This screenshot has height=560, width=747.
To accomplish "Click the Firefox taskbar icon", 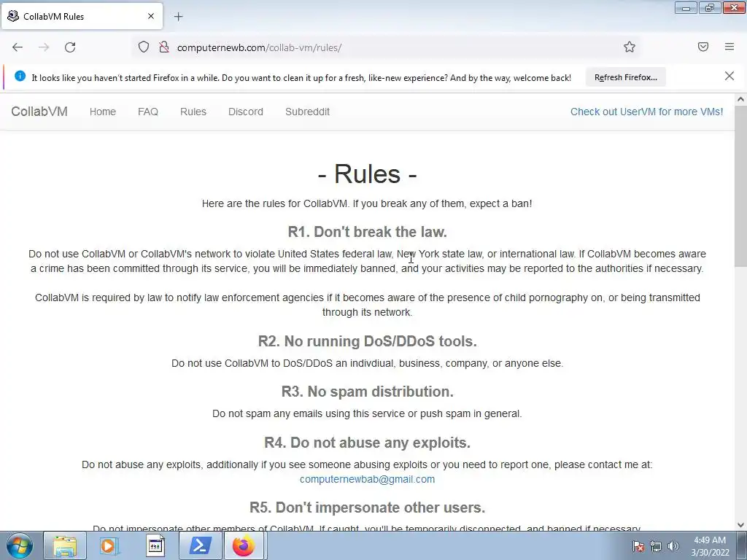I will pyautogui.click(x=244, y=545).
